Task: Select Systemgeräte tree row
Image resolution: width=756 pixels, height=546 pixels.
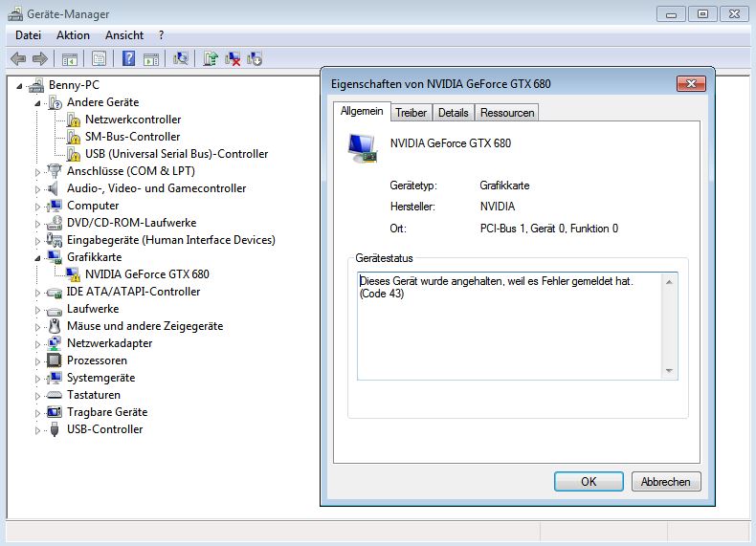Action: pos(100,378)
